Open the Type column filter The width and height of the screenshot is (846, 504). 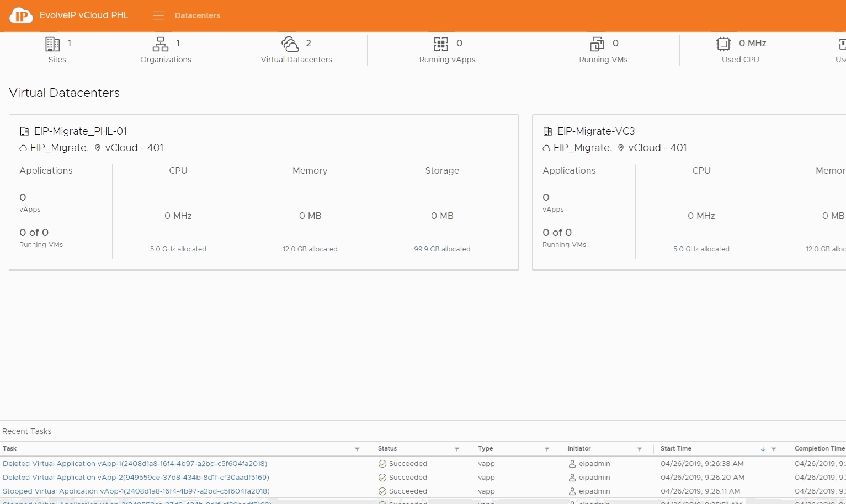coord(547,449)
